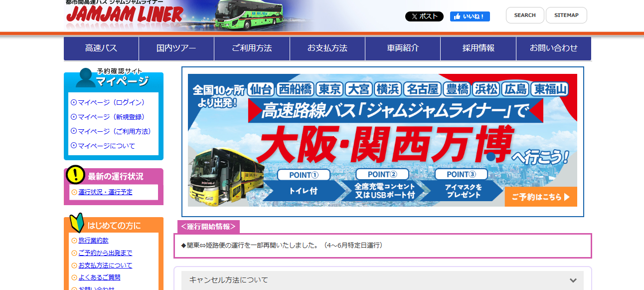Open the 国内ツアー menu
The image size is (644, 290).
(x=176, y=48)
